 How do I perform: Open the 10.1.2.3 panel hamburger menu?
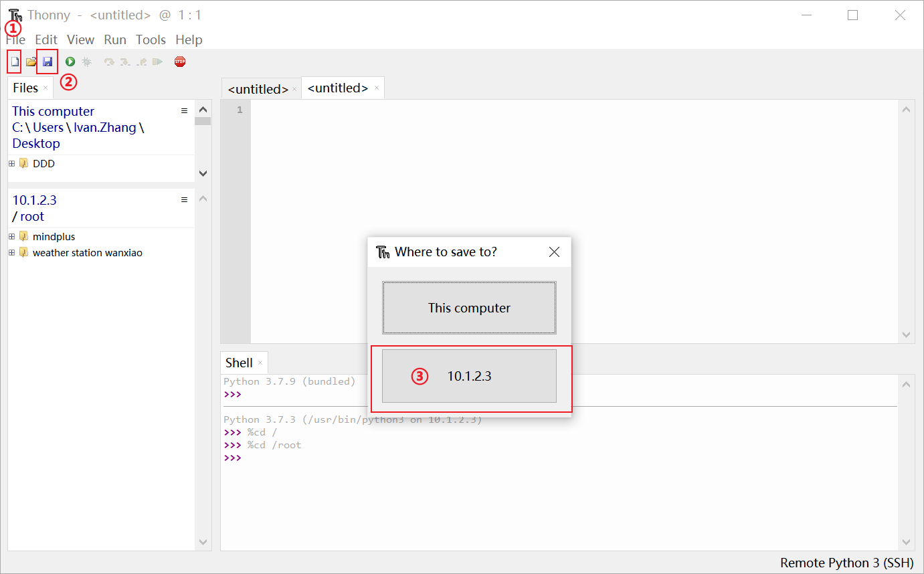[x=185, y=199]
